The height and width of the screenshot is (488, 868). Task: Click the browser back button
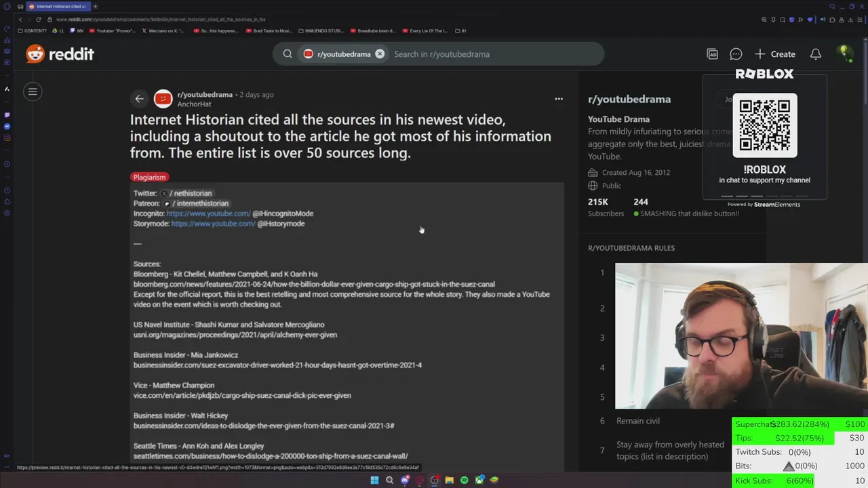(x=20, y=19)
